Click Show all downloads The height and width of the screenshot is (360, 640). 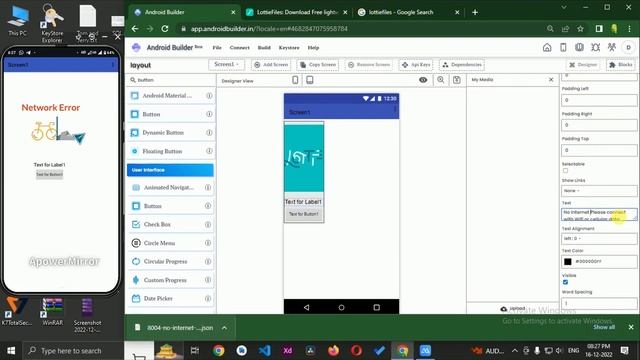pos(604,327)
